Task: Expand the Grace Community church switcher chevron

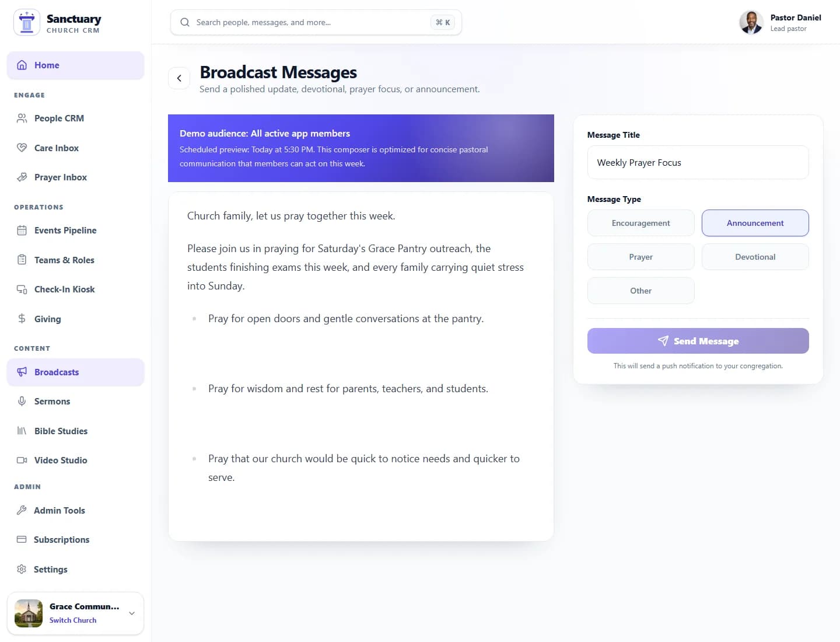Action: [132, 613]
